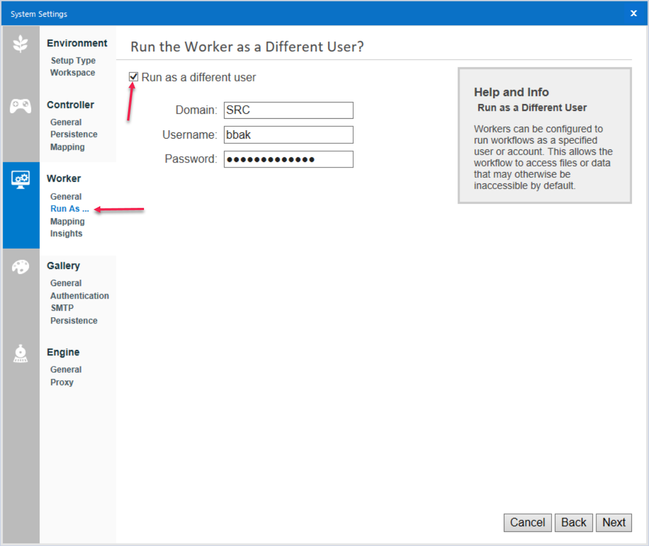The image size is (649, 546).
Task: Open General under Controller
Action: [66, 122]
